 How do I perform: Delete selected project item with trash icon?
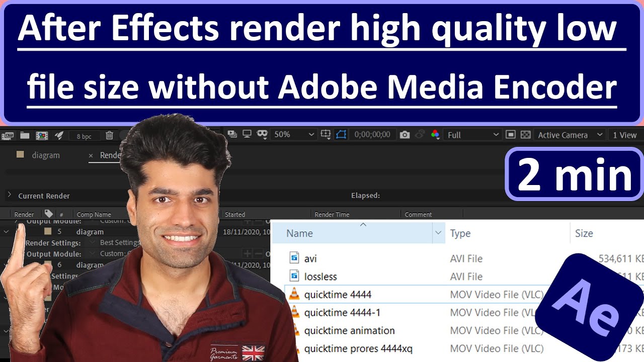(109, 135)
